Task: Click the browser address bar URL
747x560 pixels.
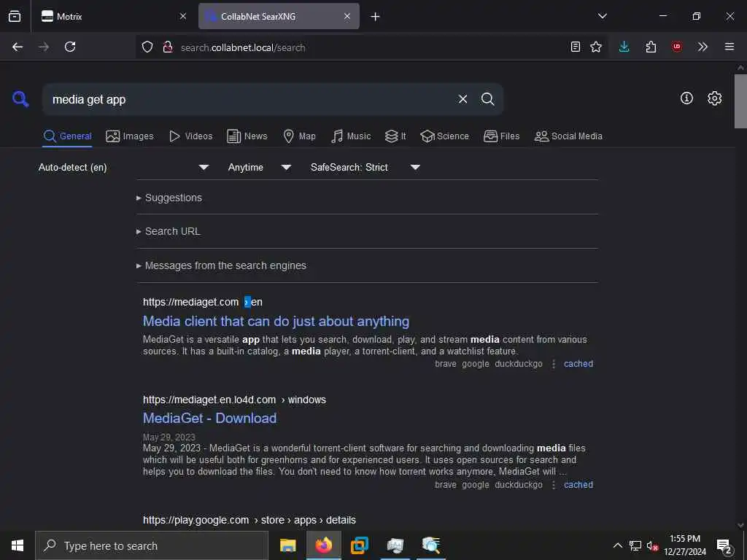Action: [x=243, y=47]
